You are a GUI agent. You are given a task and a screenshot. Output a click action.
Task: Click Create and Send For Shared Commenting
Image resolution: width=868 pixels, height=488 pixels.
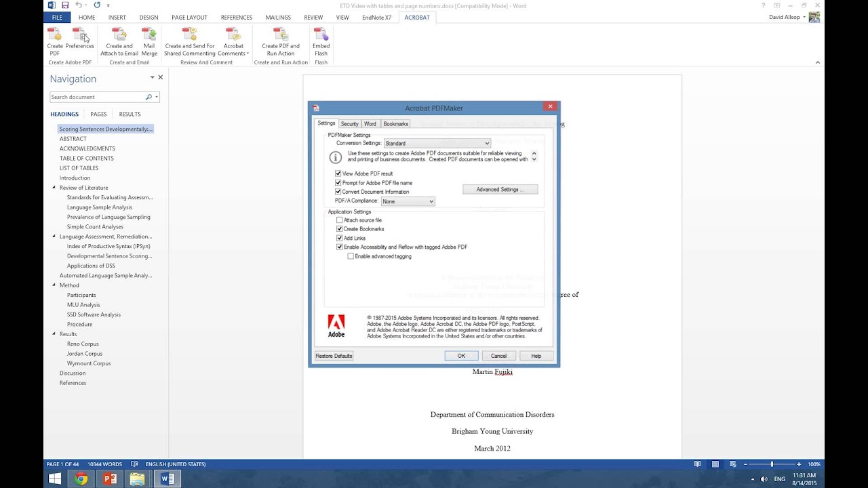click(190, 41)
